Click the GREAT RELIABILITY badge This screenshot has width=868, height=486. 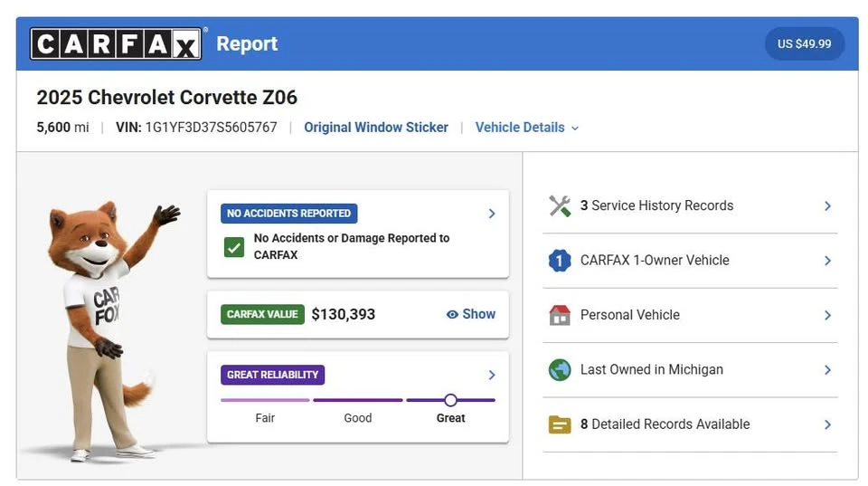(x=272, y=375)
